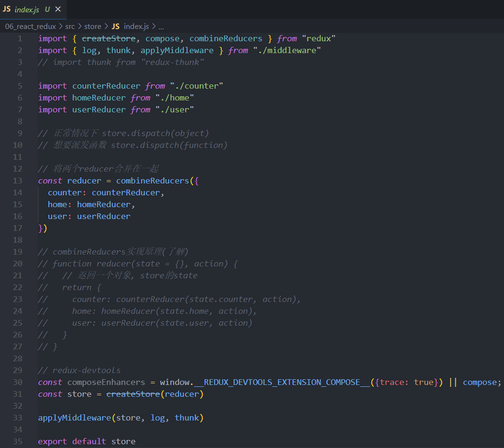
Task: Close the index.js tab
Action: coord(58,9)
